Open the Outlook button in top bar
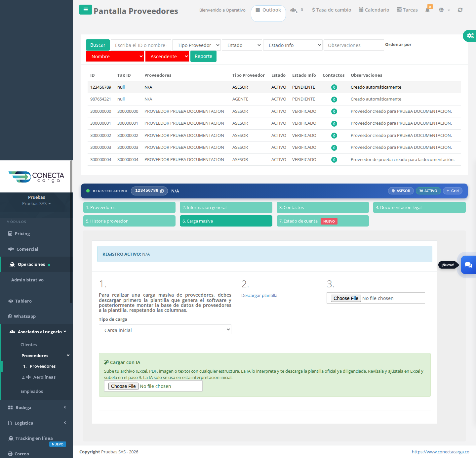 pyautogui.click(x=268, y=13)
